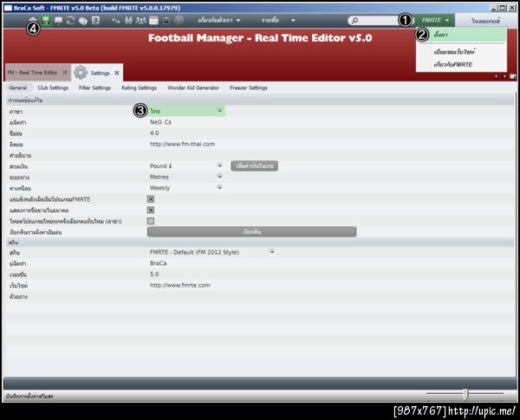Click the status bar message text
The width and height of the screenshot is (520, 420).
[x=29, y=396]
